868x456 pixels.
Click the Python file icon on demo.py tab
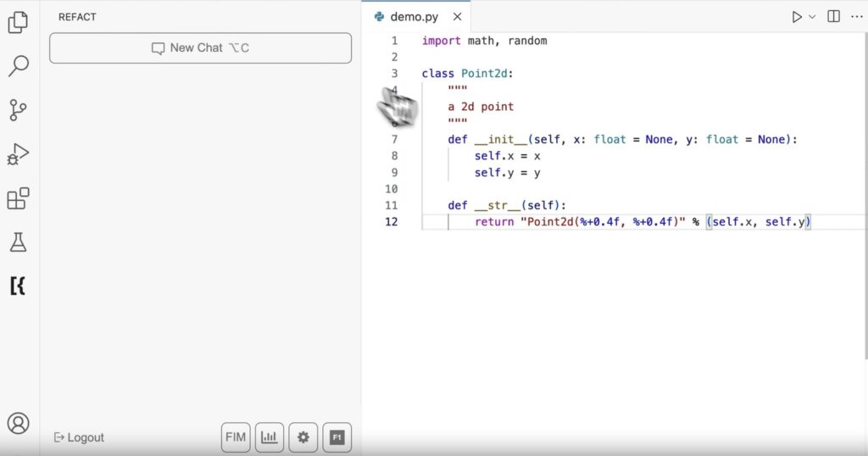[x=379, y=17]
